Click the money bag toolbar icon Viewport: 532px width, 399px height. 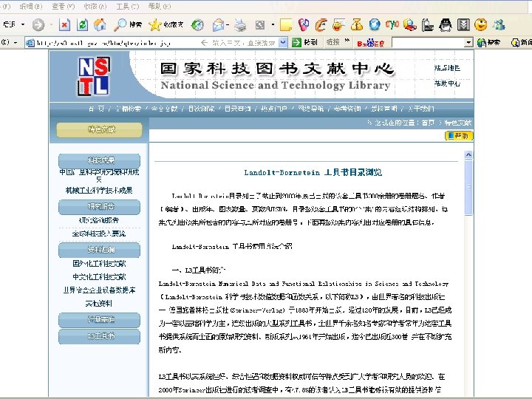(357, 25)
